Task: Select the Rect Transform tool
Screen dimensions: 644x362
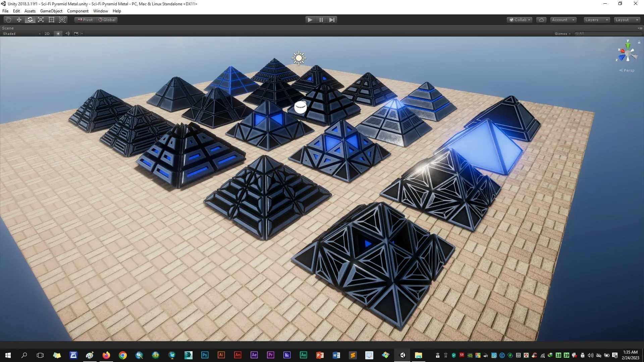Action: [x=51, y=20]
